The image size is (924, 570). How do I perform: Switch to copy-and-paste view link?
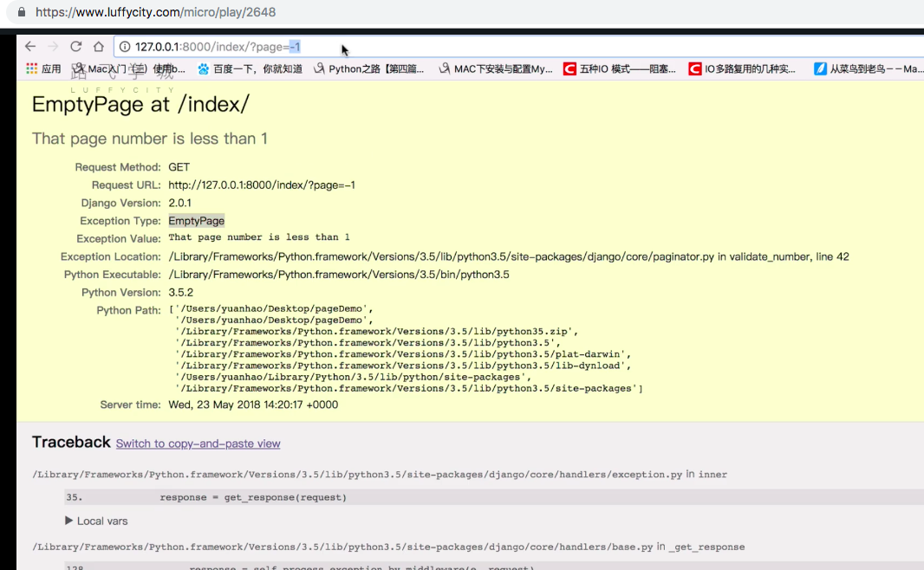[198, 444]
